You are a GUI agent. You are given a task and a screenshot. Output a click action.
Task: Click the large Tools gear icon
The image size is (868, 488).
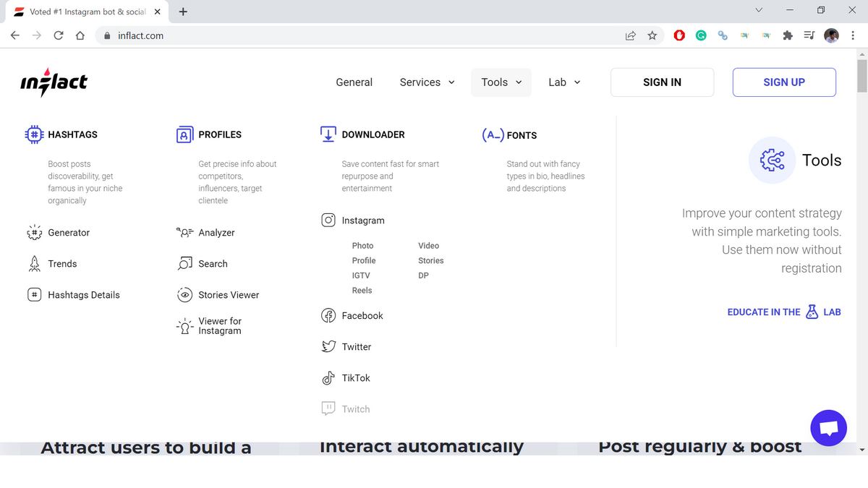coord(772,160)
